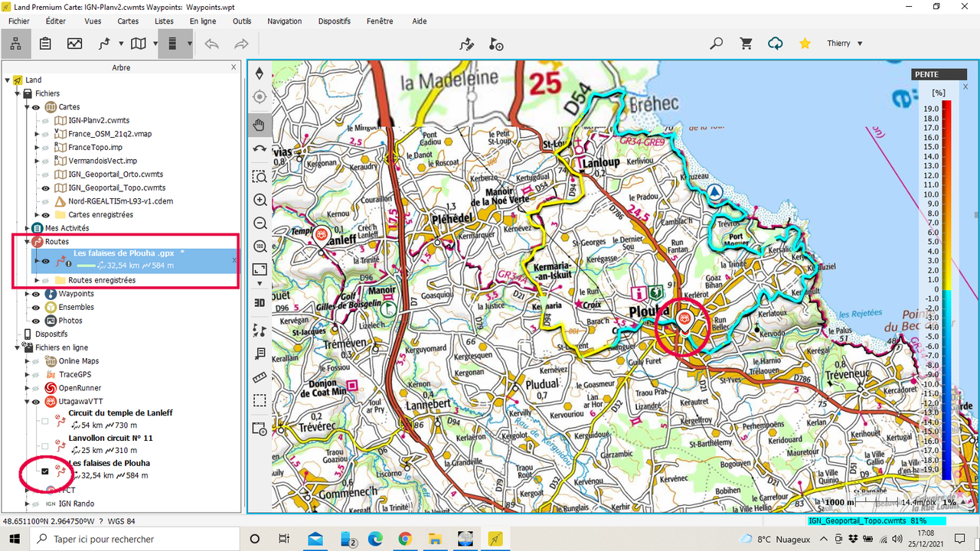Click the GPS recenter target icon

[260, 96]
